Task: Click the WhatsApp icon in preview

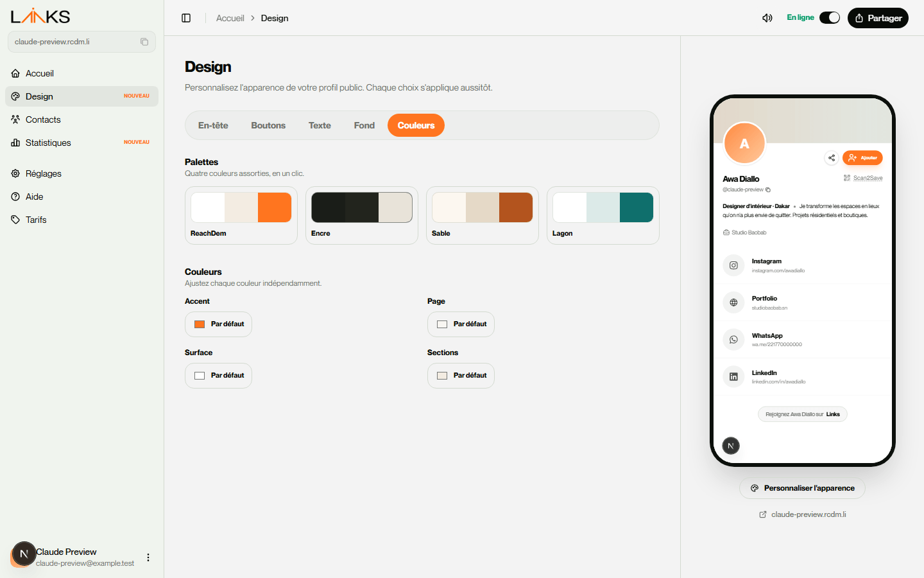Action: click(733, 340)
